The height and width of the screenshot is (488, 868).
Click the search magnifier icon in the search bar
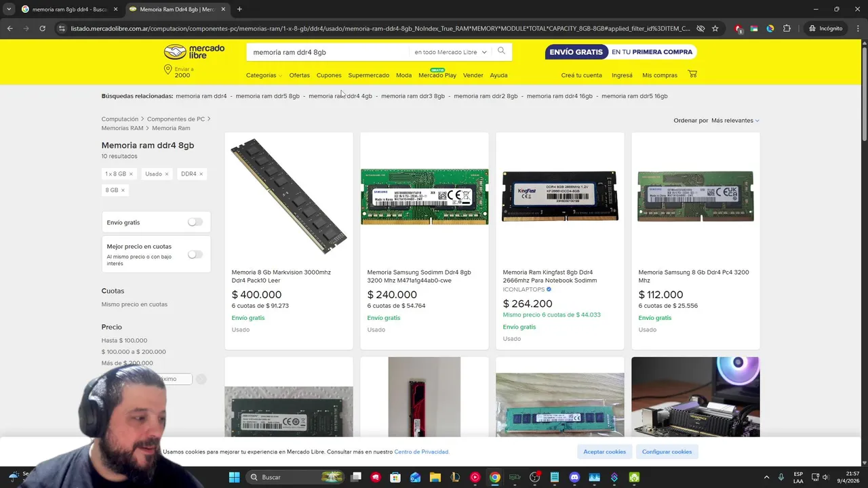(x=501, y=52)
